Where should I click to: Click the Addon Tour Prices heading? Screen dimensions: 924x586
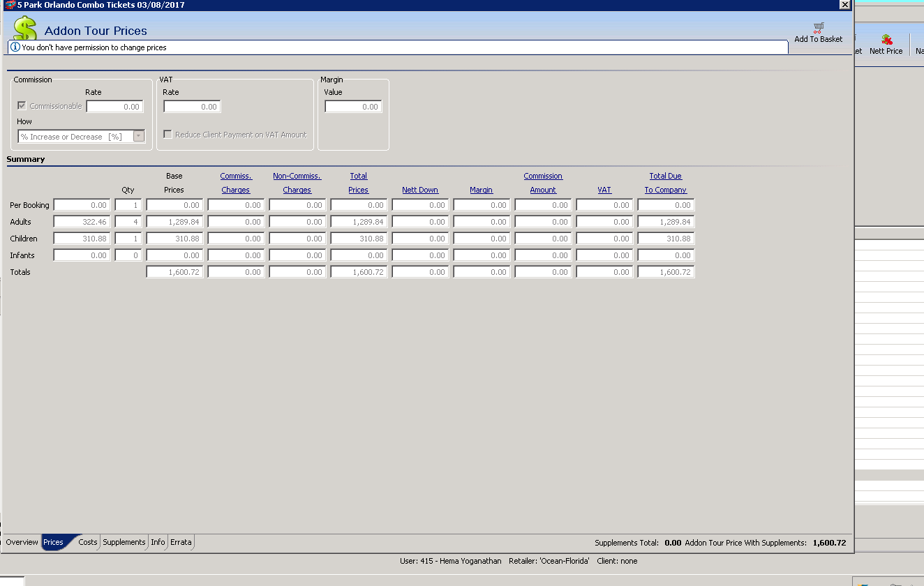pyautogui.click(x=96, y=31)
